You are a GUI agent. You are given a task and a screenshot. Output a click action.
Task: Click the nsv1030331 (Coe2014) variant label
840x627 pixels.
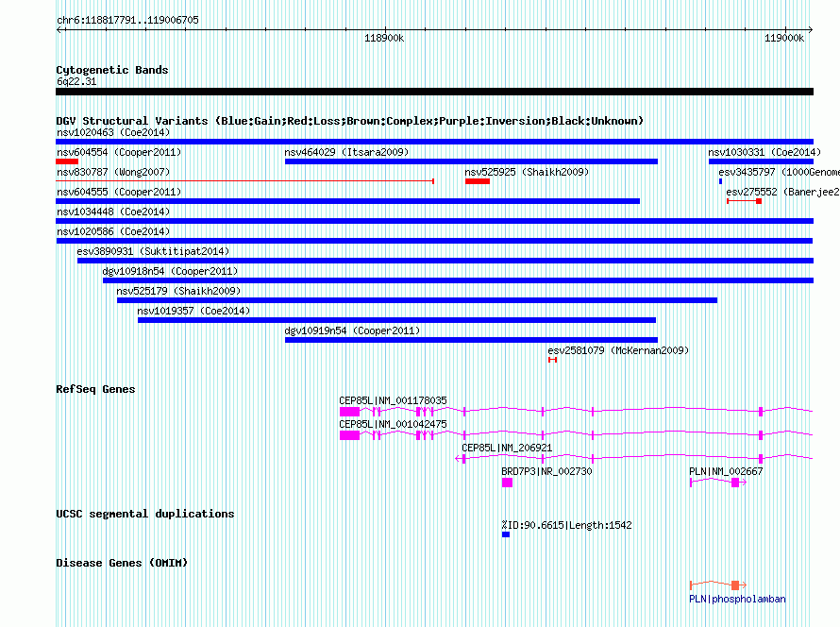click(x=764, y=152)
